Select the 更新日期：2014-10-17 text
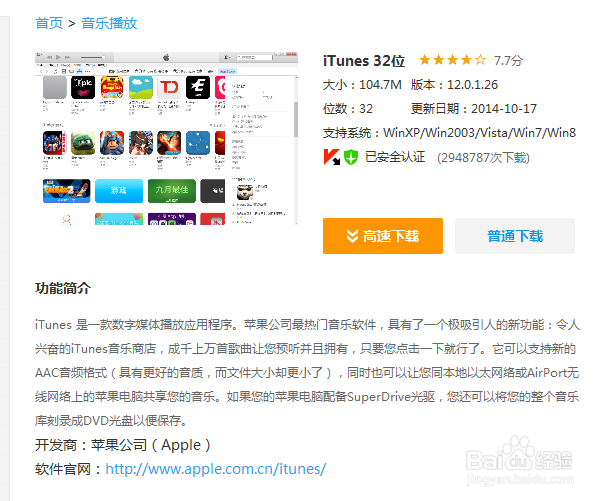The width and height of the screenshot is (608, 501). 473,109
